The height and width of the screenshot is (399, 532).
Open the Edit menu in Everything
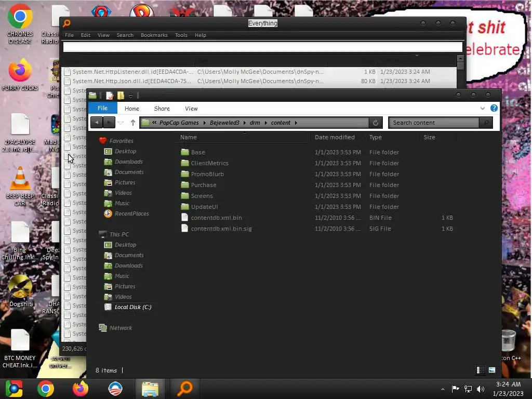coord(86,35)
